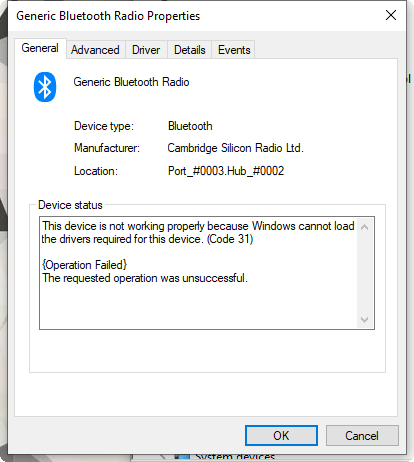Open the Advanced tab

point(95,50)
